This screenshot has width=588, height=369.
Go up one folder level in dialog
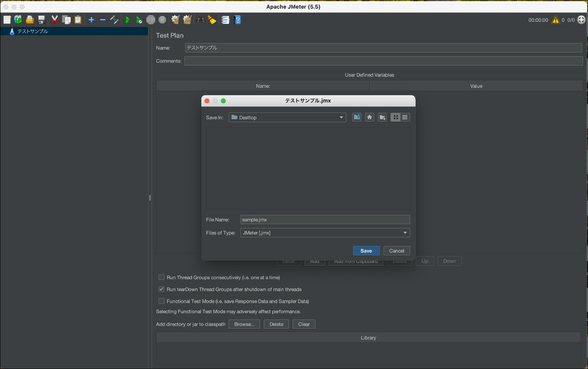(x=356, y=118)
